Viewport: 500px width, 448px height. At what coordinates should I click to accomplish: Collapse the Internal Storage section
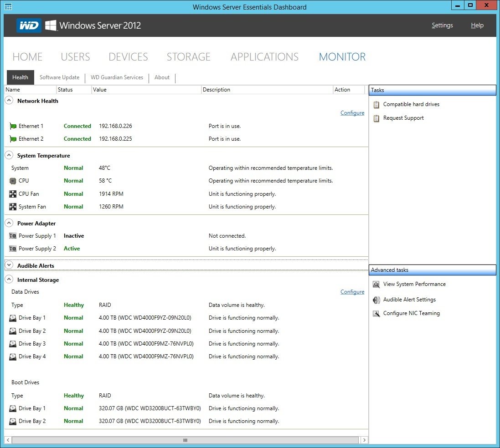9,280
